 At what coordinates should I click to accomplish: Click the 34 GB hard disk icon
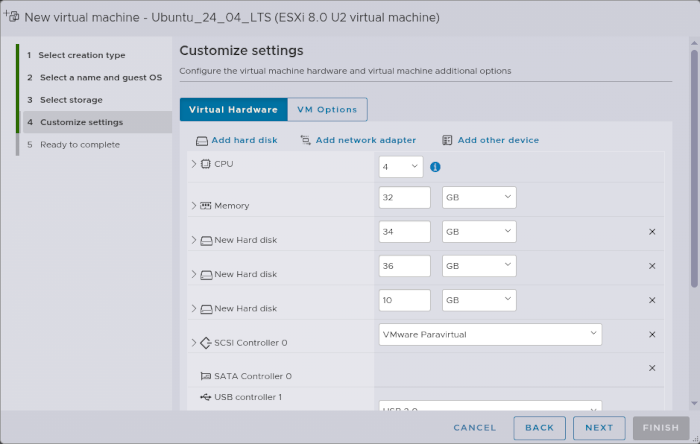click(x=206, y=241)
